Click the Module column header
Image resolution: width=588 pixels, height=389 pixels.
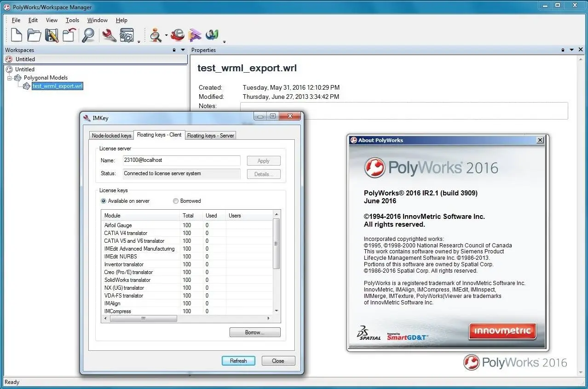click(141, 215)
